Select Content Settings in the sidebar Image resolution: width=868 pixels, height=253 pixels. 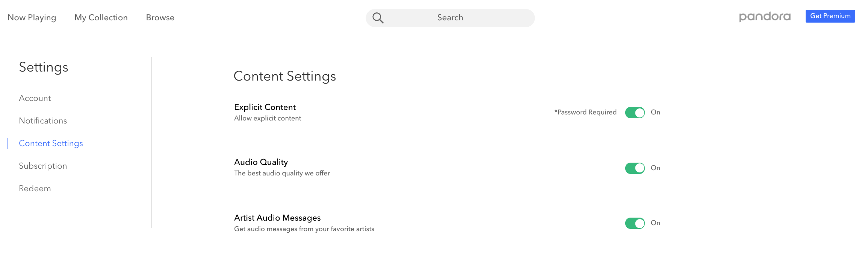[x=51, y=143]
